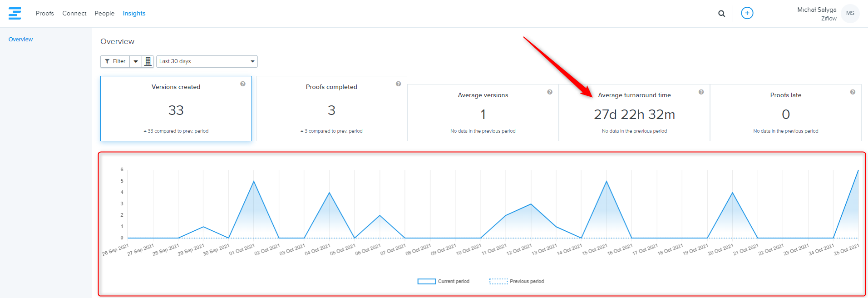The image size is (868, 298).
Task: Click the building icon beside Filter
Action: [x=148, y=61]
